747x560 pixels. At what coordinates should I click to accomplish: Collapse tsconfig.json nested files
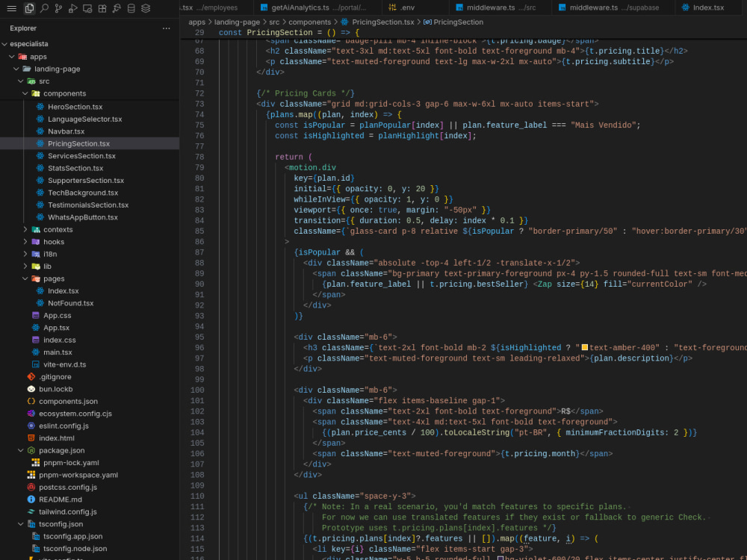coord(20,524)
